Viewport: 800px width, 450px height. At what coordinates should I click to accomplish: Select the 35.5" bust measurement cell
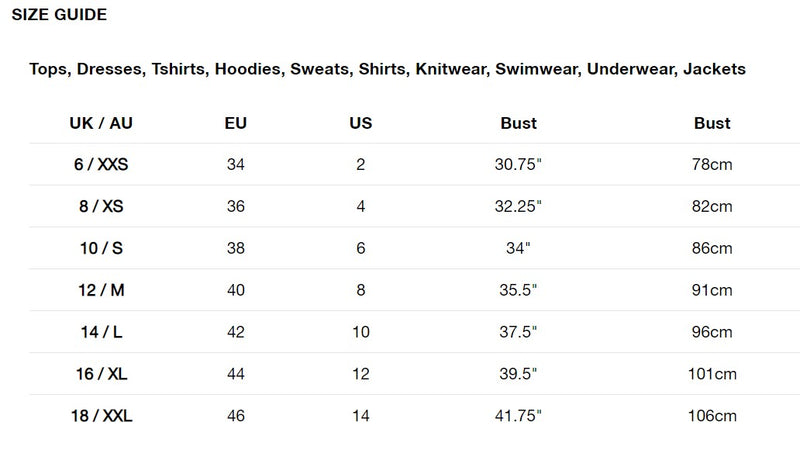pyautogui.click(x=518, y=290)
